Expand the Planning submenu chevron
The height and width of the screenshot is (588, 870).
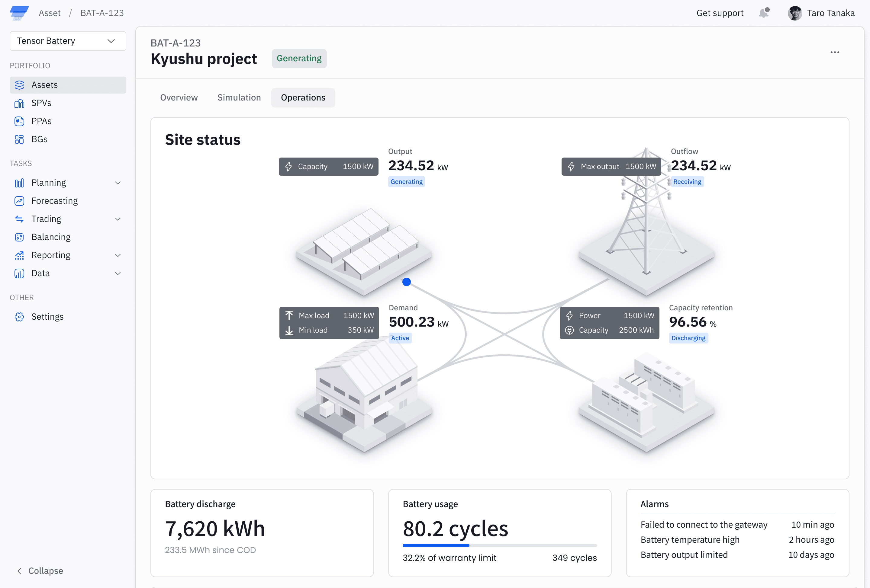(118, 183)
